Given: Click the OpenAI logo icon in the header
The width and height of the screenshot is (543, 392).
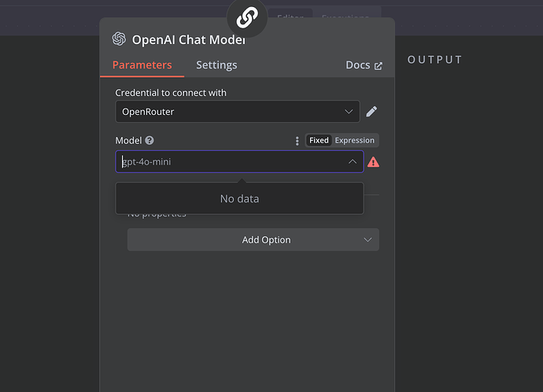Looking at the screenshot, I should click(x=119, y=39).
